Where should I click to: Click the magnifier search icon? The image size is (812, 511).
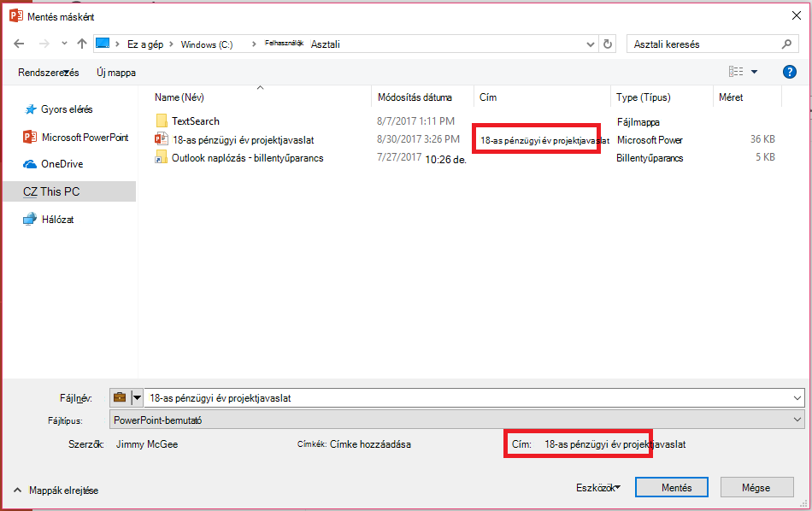click(x=786, y=44)
